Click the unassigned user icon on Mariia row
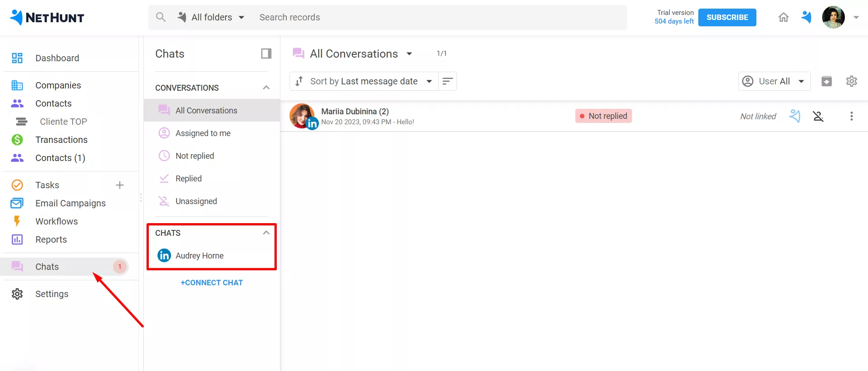This screenshot has width=868, height=371. pos(818,116)
